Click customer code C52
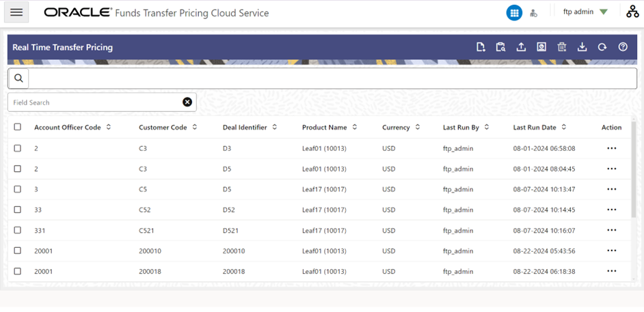The width and height of the screenshot is (644, 312). [x=144, y=210]
